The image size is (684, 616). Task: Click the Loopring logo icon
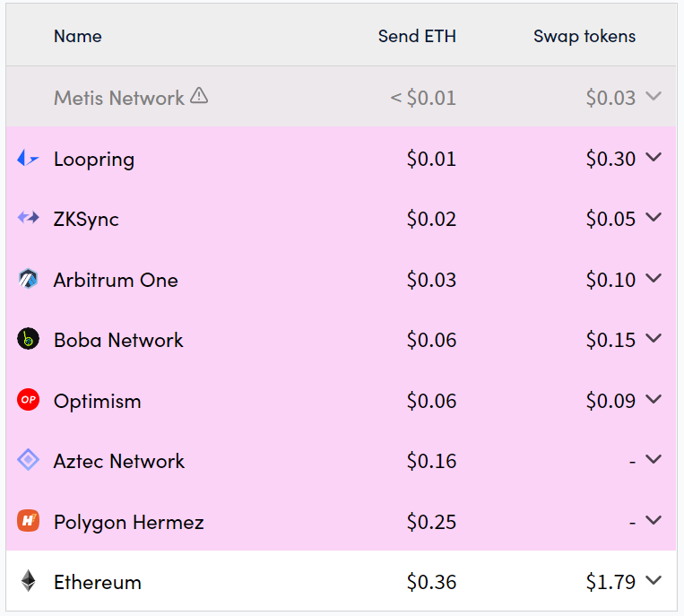point(28,160)
